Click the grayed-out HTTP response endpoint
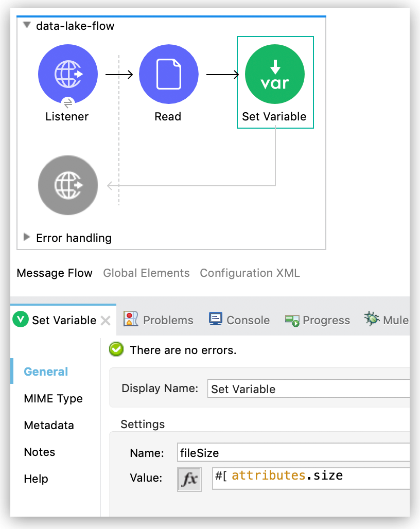The image size is (420, 529). (67, 185)
